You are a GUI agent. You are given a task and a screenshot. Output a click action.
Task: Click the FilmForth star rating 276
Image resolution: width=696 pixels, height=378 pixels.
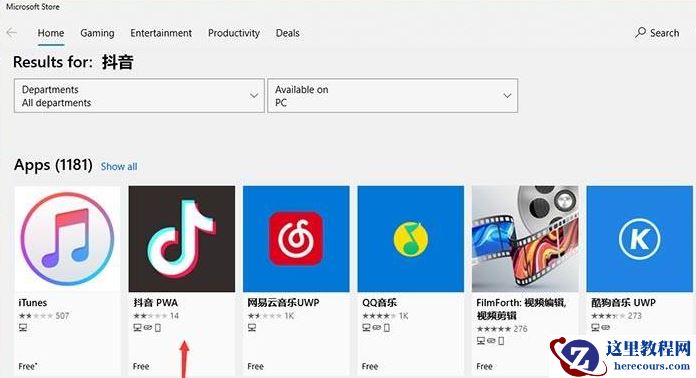tap(502, 329)
